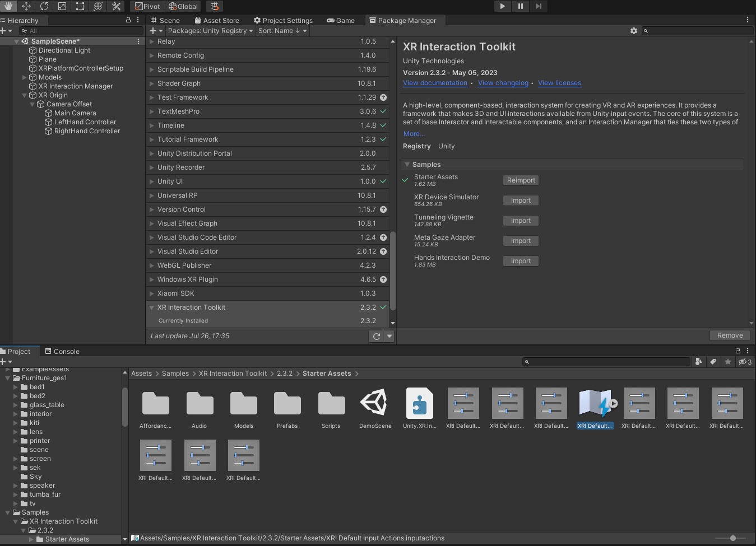Switch to the Console tab

tap(62, 352)
